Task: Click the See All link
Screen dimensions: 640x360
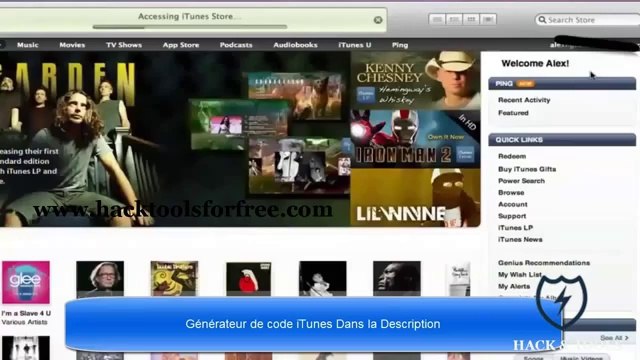Action: pos(614,338)
